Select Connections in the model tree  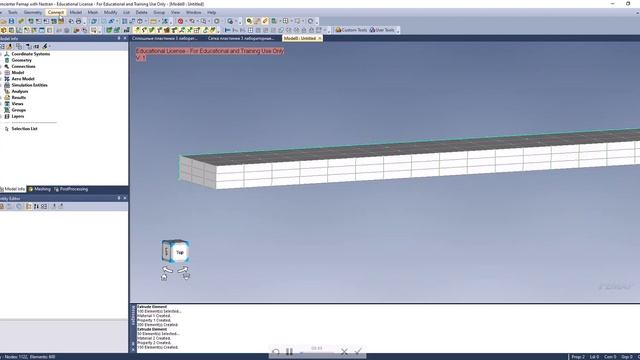coord(23,66)
